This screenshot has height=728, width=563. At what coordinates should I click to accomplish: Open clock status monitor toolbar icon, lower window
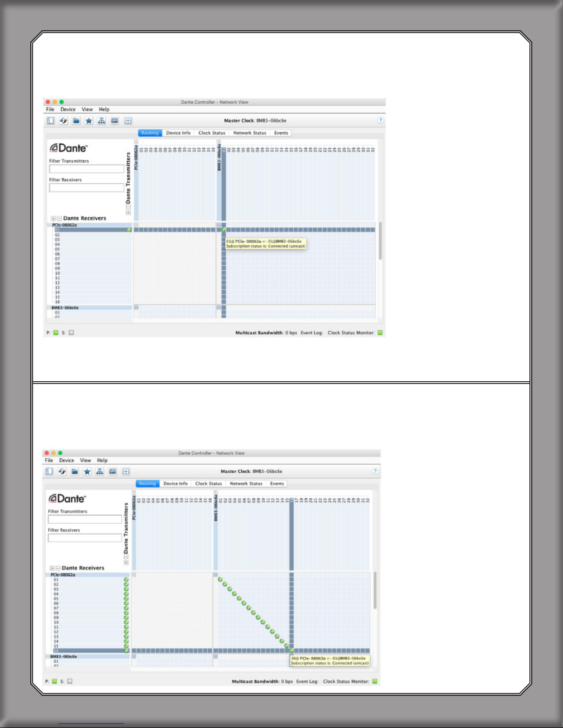[113, 471]
